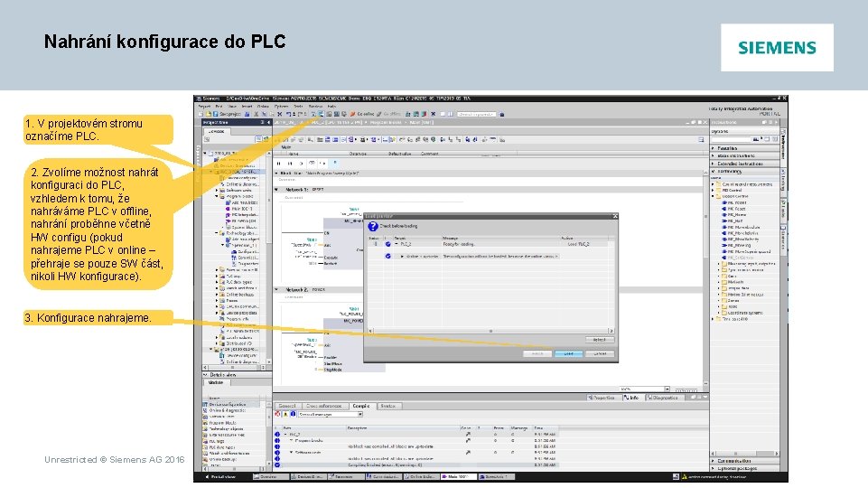Switch to the Syntax tab

[388, 406]
